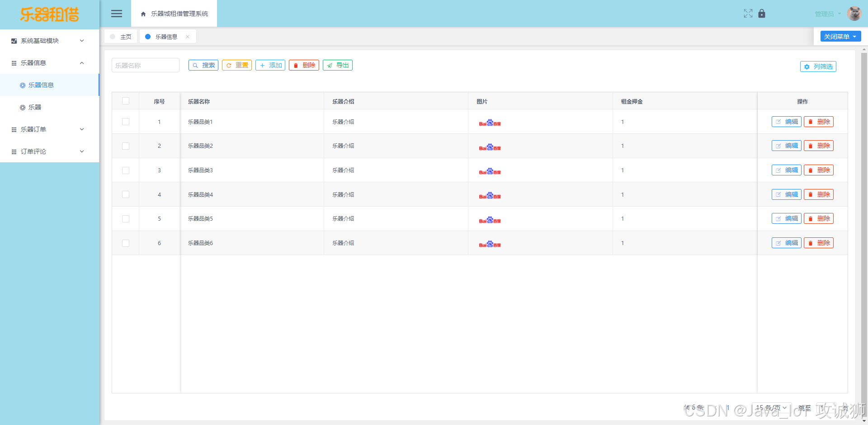Enter fullscreen mode with the expand icon
Viewport: 868px width, 425px height.
point(748,14)
